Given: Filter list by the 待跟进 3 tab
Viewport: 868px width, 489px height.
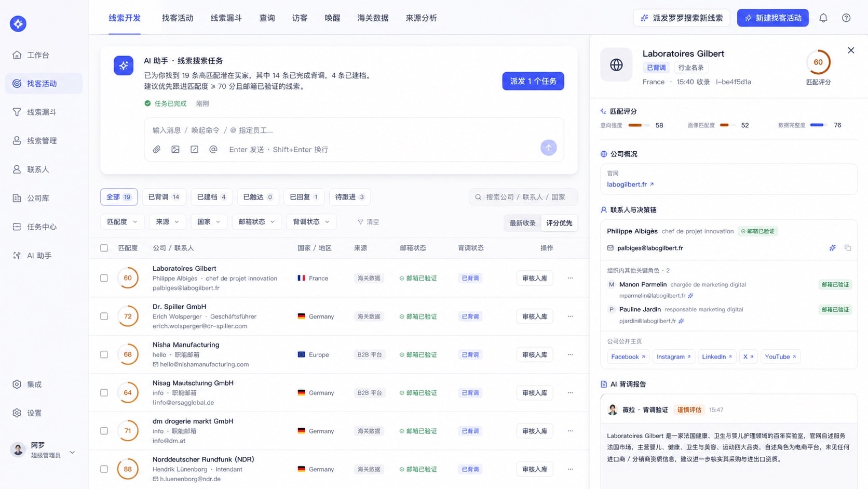Looking at the screenshot, I should pyautogui.click(x=350, y=197).
